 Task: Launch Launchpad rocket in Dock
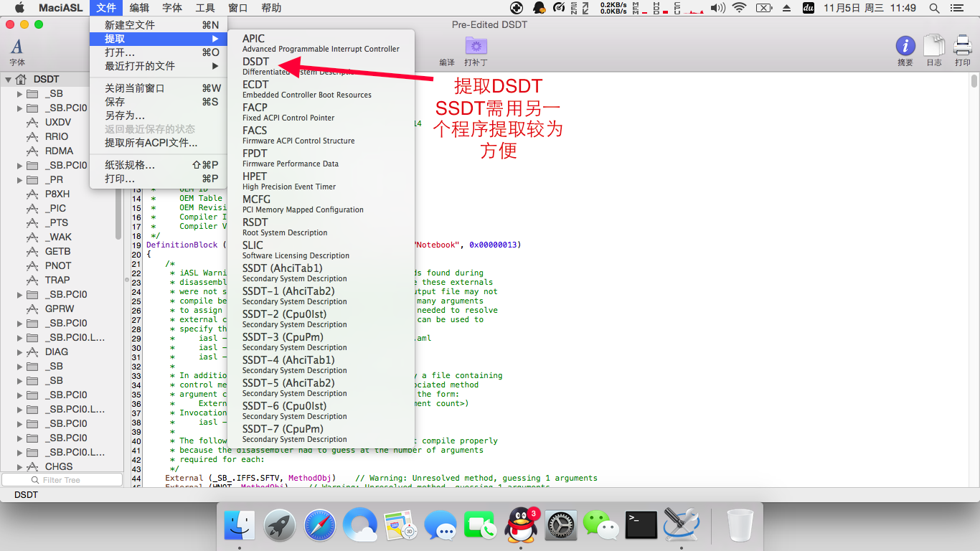[x=280, y=525]
